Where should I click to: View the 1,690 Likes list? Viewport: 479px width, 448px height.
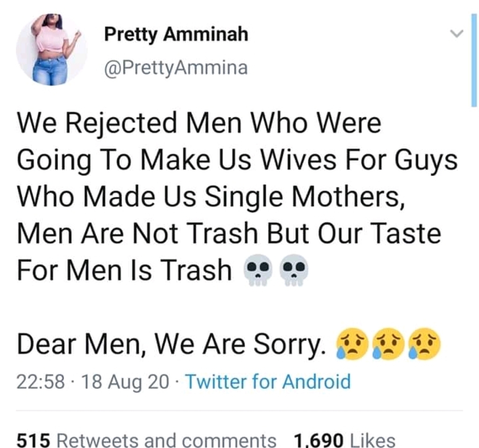344,440
